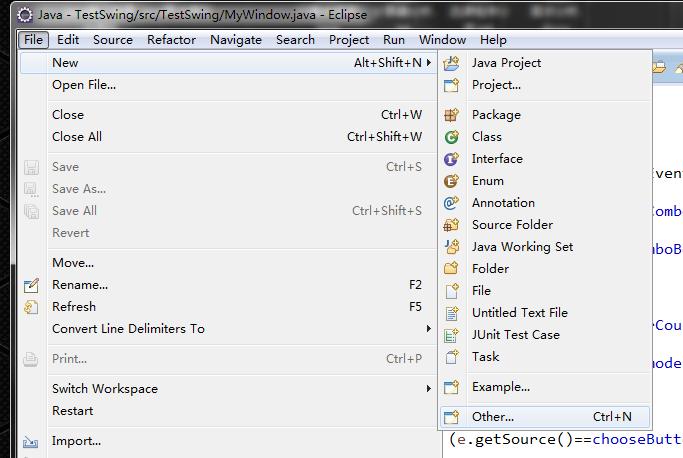Click the Java Project icon in New submenu
This screenshot has height=458, width=683.
pyautogui.click(x=452, y=63)
